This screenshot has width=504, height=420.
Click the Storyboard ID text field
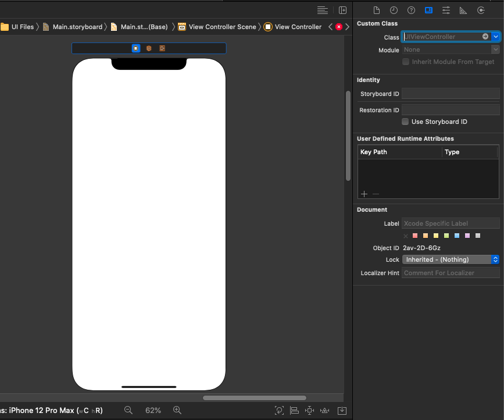click(451, 94)
